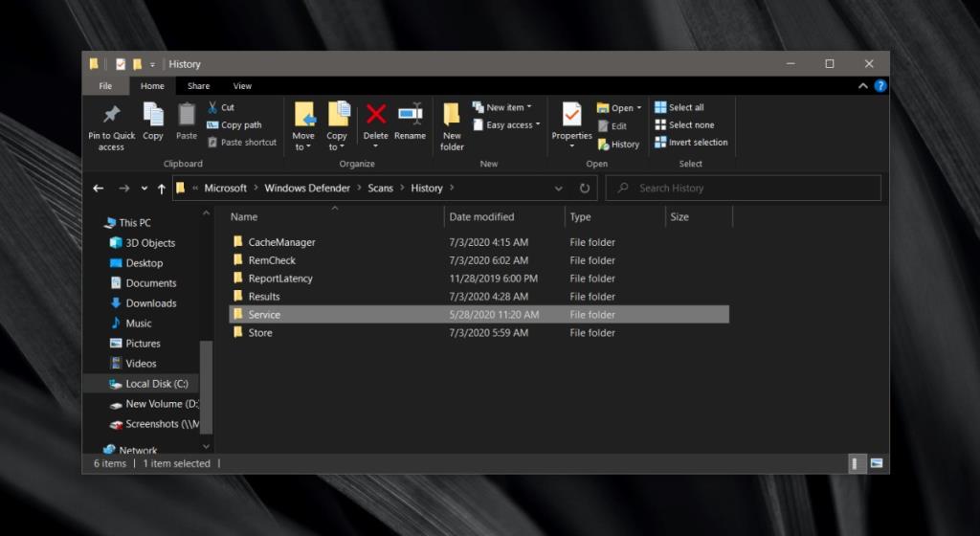Switch to Large icons view in status bar
Viewport: 980px width, 536px height.
coord(877,463)
